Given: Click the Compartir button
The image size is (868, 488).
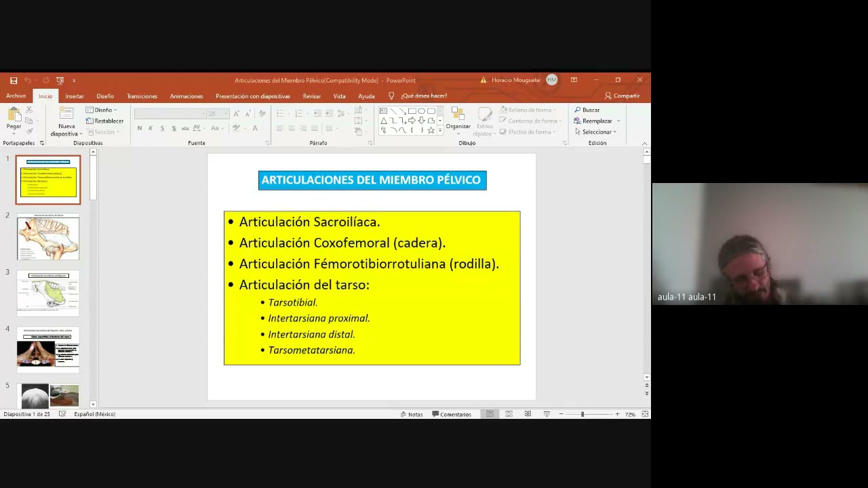Looking at the screenshot, I should tap(622, 96).
